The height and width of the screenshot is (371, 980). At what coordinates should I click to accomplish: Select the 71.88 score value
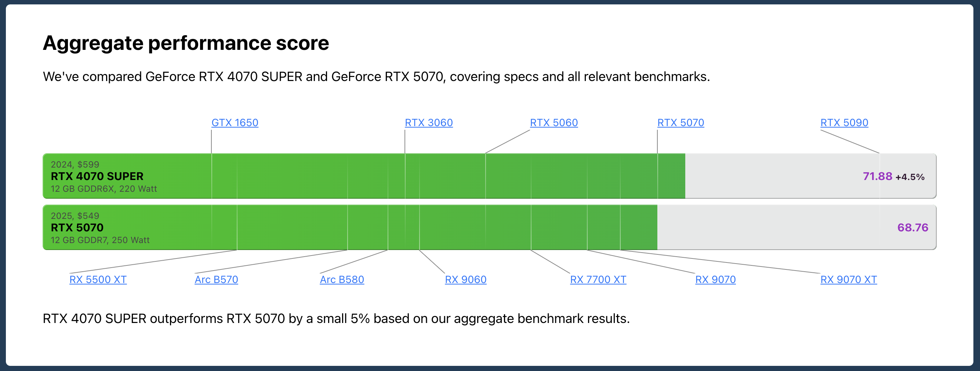tap(877, 176)
